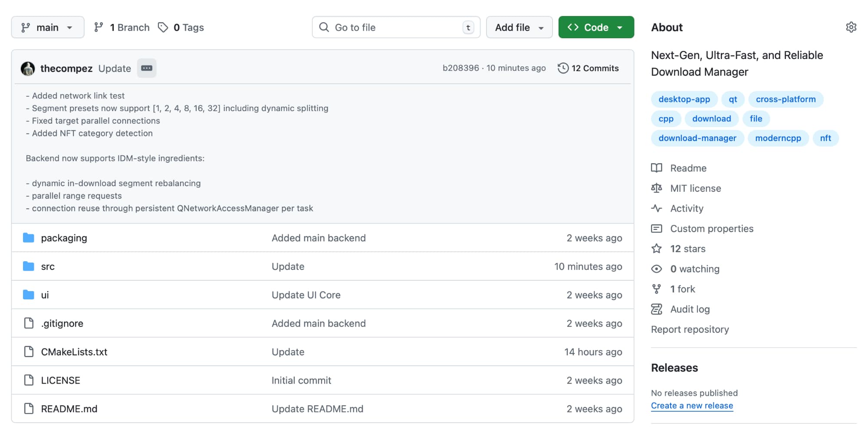The image size is (868, 430).
Task: Expand the Add file dropdown
Action: pyautogui.click(x=519, y=27)
